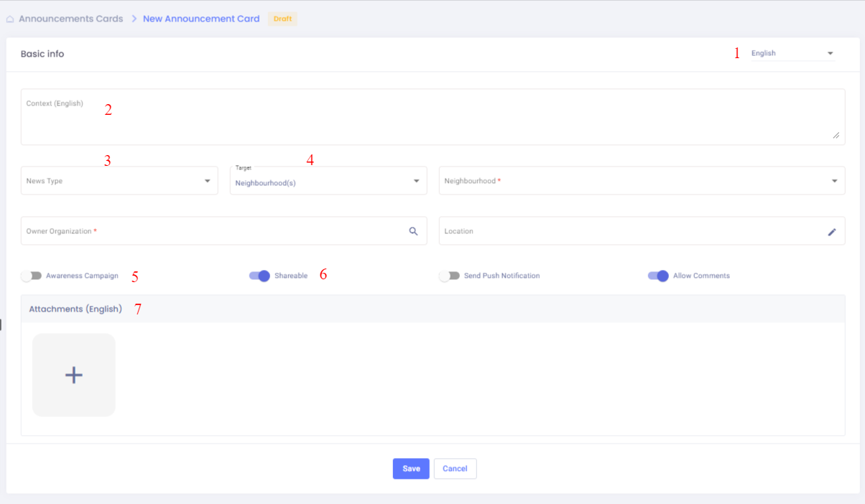Expand the required Neighbourhood dropdown
Image resolution: width=865 pixels, height=504 pixels.
point(641,181)
